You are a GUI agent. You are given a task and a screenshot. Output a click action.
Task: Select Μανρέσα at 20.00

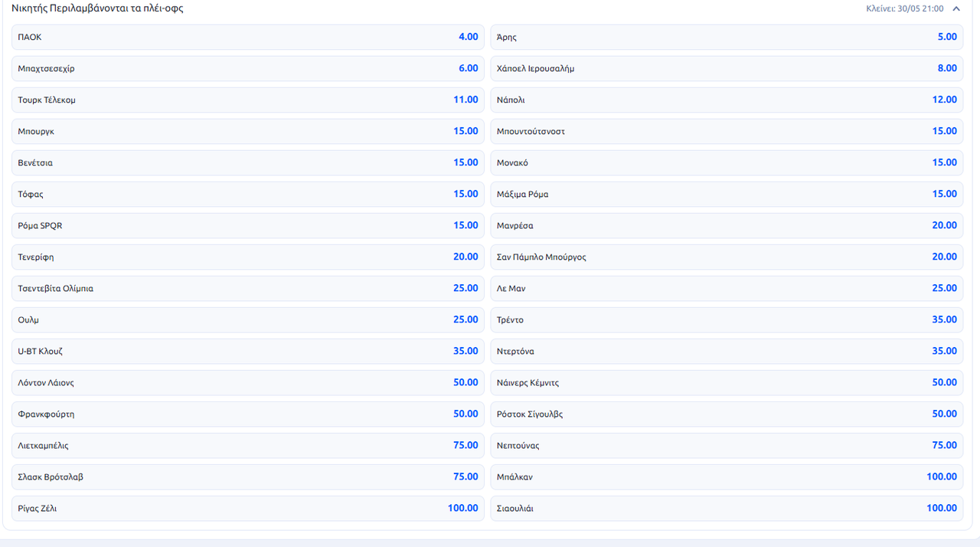[727, 225]
